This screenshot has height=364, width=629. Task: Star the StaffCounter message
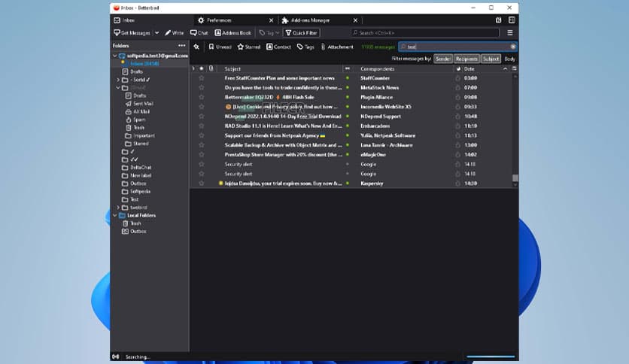[x=202, y=78]
